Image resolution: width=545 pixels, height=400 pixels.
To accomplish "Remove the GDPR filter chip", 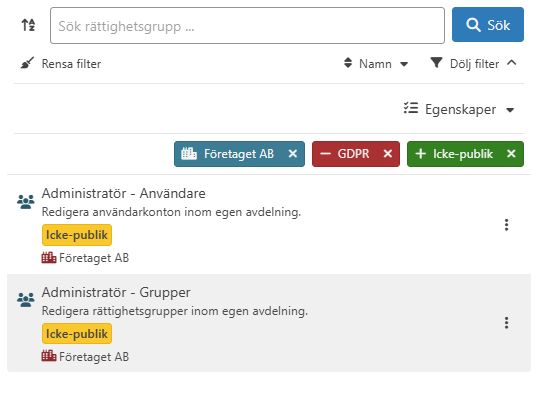I will [388, 154].
